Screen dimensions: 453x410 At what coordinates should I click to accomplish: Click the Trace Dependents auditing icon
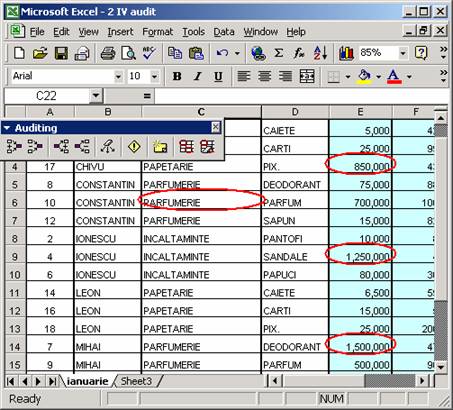[x=62, y=146]
